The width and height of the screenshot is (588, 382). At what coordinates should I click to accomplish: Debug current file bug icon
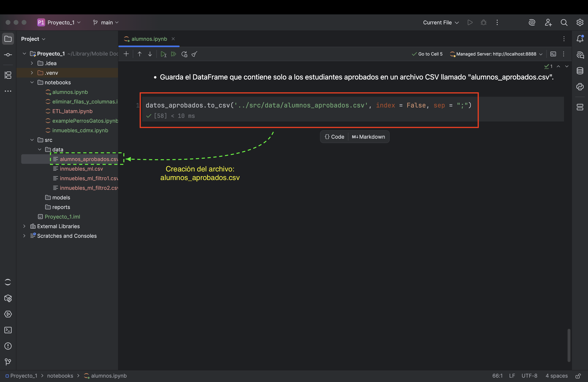(x=483, y=22)
